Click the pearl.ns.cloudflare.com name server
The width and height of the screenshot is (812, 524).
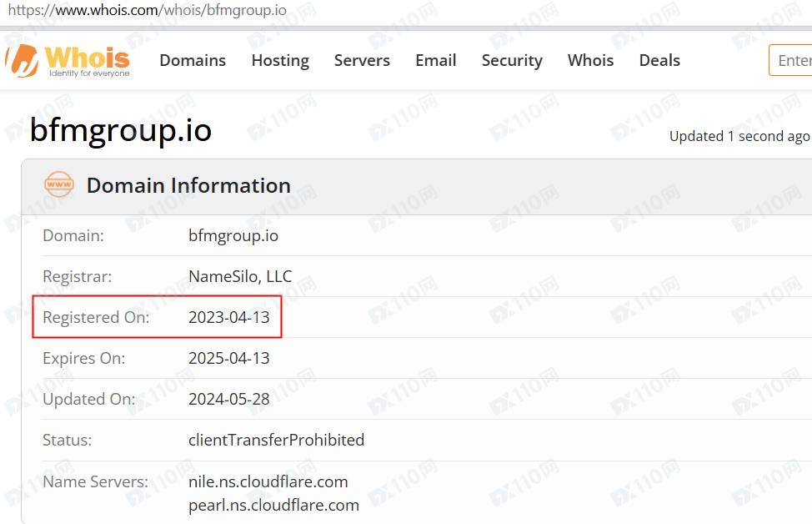coord(273,505)
